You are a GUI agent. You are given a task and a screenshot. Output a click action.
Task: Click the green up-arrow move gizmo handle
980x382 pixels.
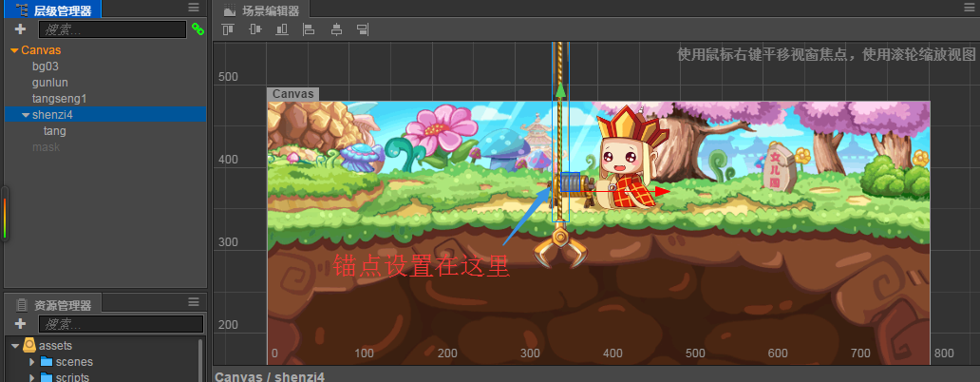pos(560,89)
